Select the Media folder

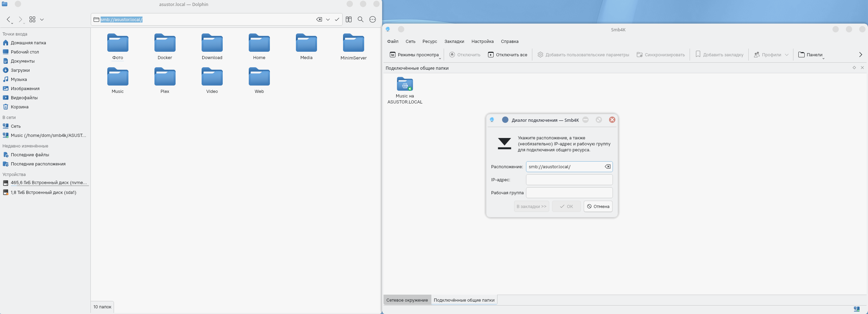pos(306,47)
